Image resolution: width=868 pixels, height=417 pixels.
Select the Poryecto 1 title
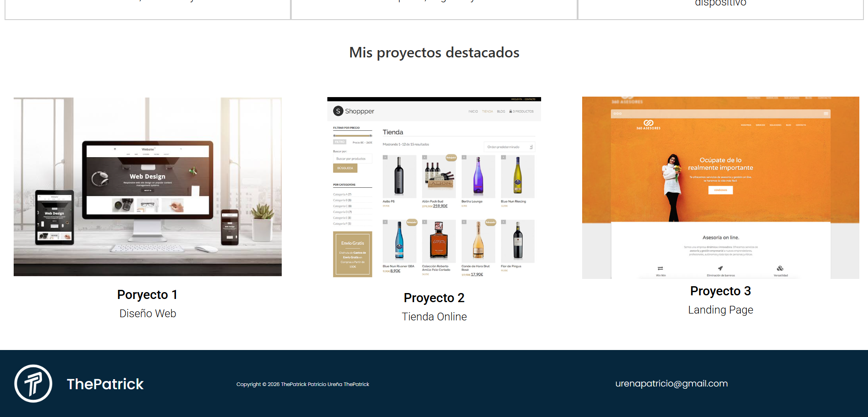click(147, 295)
